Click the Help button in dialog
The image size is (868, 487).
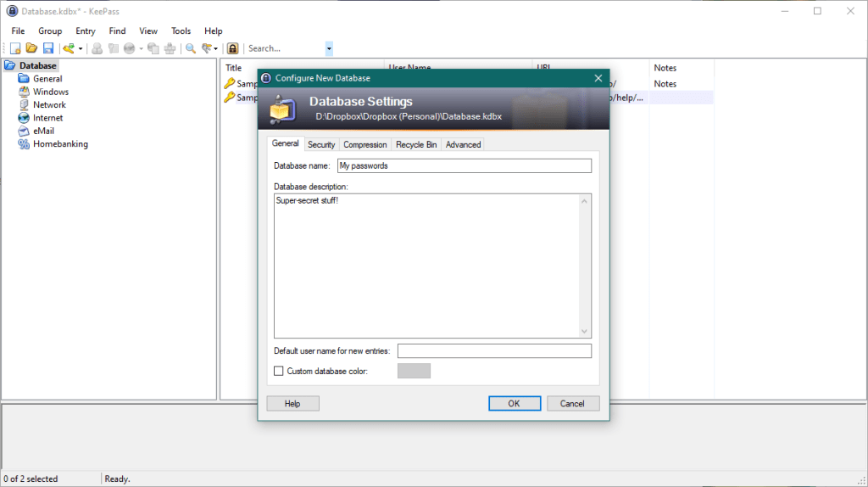tap(292, 403)
